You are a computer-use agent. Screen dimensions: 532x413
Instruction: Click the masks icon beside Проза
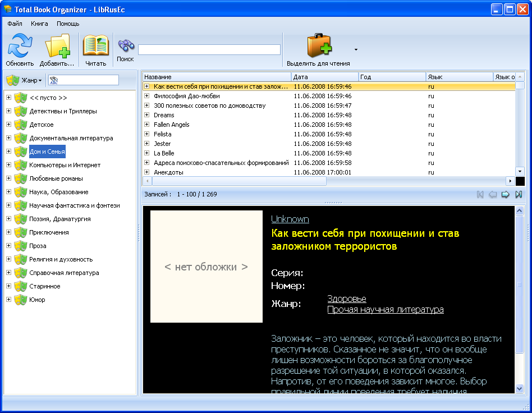coord(21,246)
